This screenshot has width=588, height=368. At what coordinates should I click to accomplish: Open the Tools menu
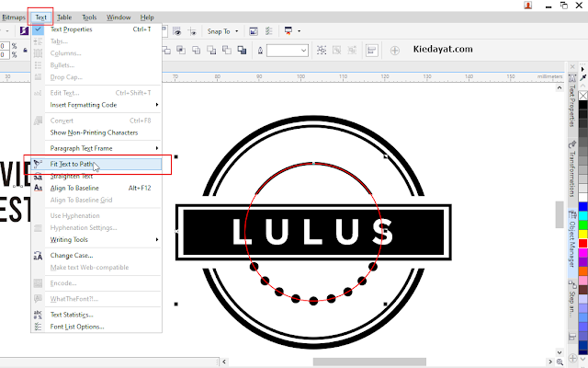pyautogui.click(x=89, y=17)
